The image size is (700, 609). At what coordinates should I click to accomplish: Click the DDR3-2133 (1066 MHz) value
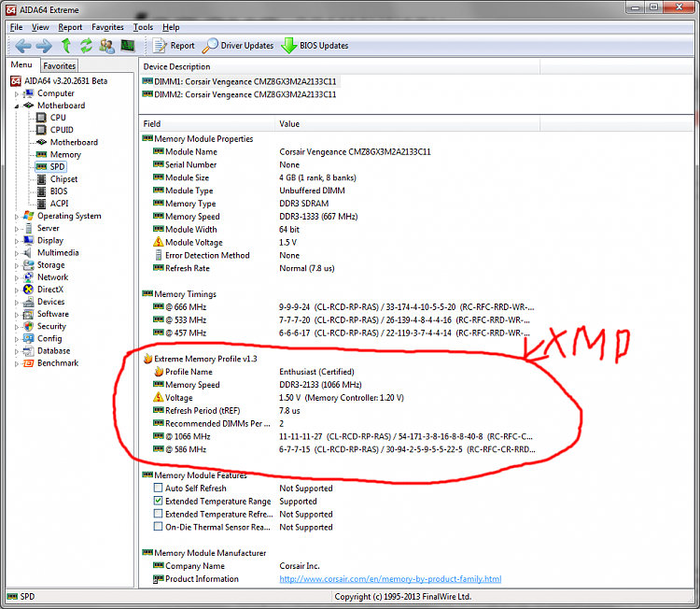tap(320, 385)
